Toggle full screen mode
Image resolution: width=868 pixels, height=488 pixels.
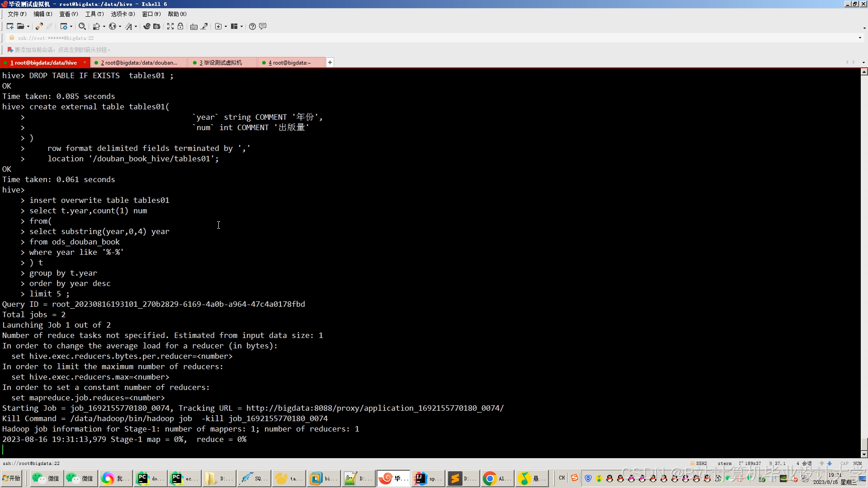(x=170, y=27)
